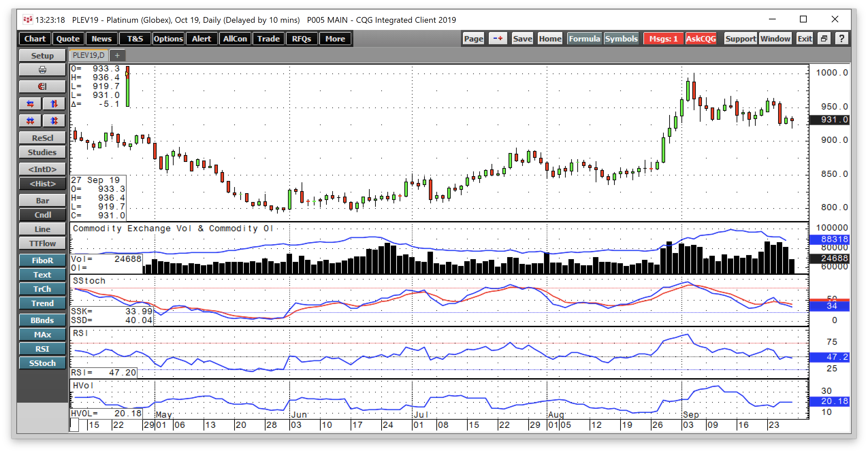Click the Symbols button
The width and height of the screenshot is (868, 453).
coord(621,38)
